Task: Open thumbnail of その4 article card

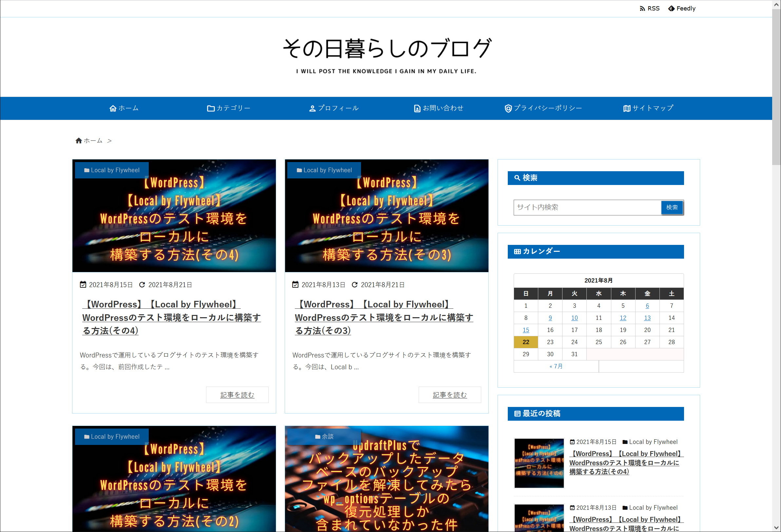Action: [174, 216]
